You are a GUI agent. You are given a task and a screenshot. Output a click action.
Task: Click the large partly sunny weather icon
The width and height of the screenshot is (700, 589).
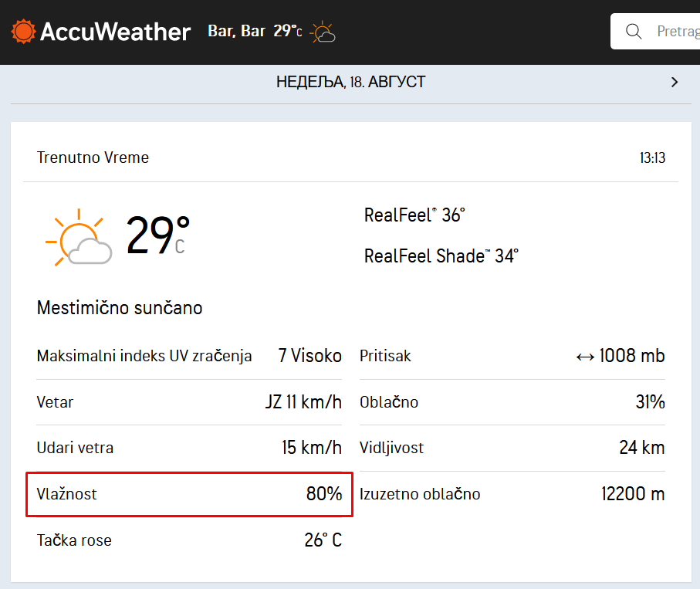[x=79, y=237]
